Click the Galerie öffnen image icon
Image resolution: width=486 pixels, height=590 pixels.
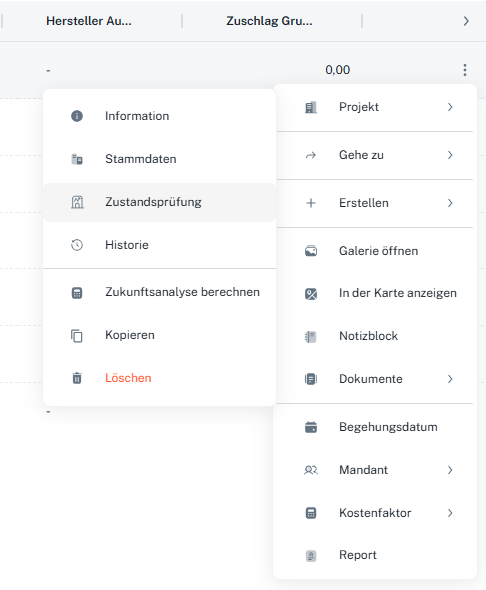tap(311, 251)
